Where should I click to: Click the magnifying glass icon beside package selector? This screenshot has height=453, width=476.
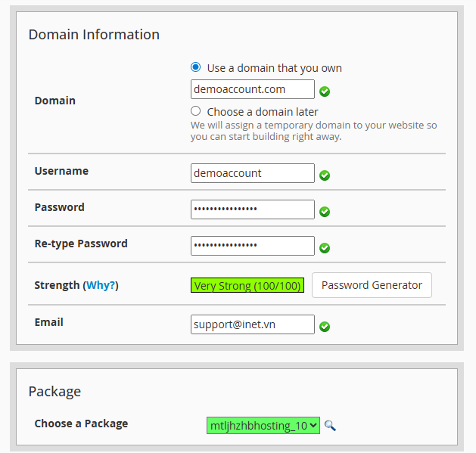(330, 426)
